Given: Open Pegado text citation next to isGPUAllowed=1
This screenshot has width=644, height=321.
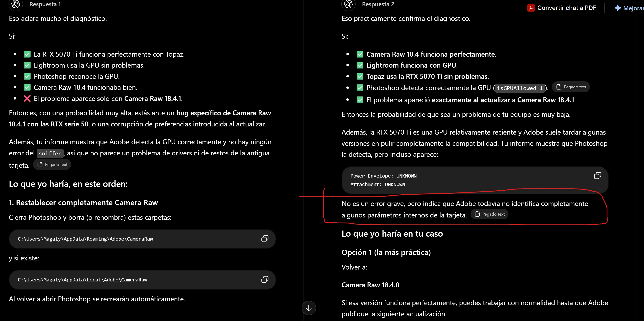Looking at the screenshot, I should pyautogui.click(x=571, y=87).
